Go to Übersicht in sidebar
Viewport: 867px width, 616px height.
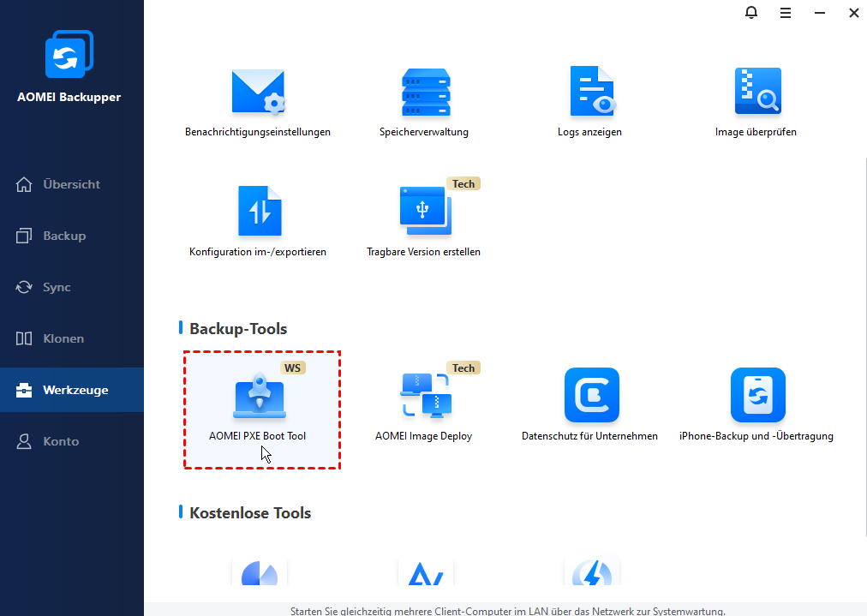coord(72,184)
